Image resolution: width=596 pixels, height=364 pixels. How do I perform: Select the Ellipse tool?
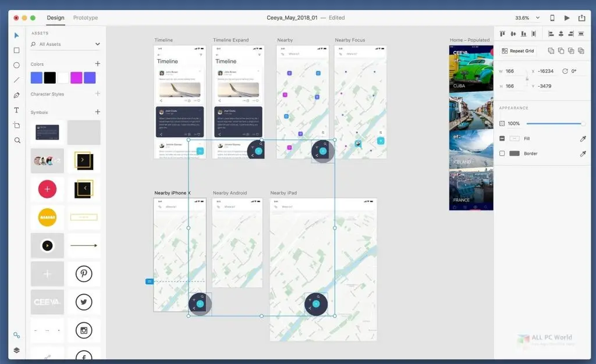16,65
